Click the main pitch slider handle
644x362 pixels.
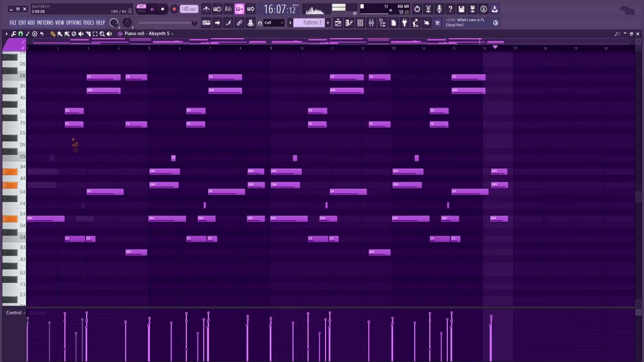194,23
